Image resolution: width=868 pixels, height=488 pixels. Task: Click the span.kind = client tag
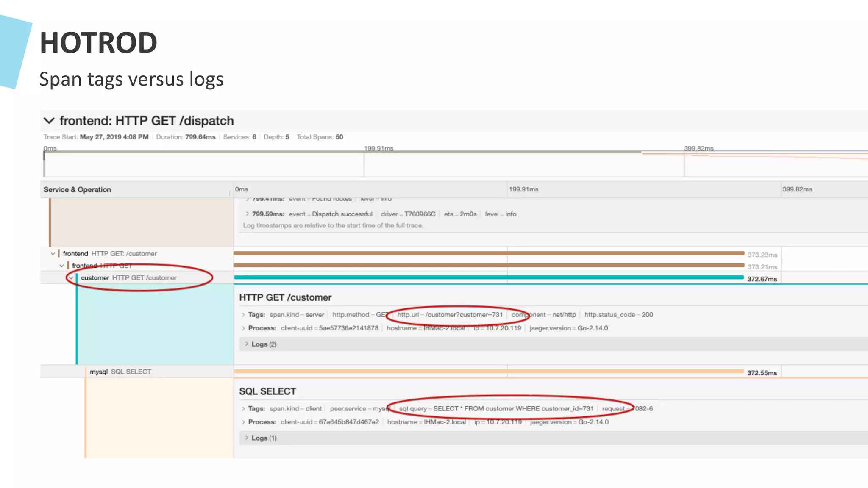tap(295, 409)
